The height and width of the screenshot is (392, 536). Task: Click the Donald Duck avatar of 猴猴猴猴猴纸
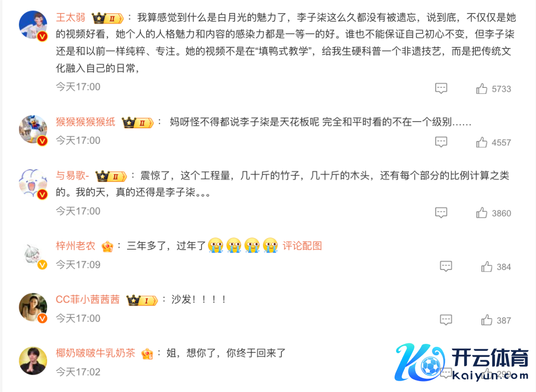point(33,130)
